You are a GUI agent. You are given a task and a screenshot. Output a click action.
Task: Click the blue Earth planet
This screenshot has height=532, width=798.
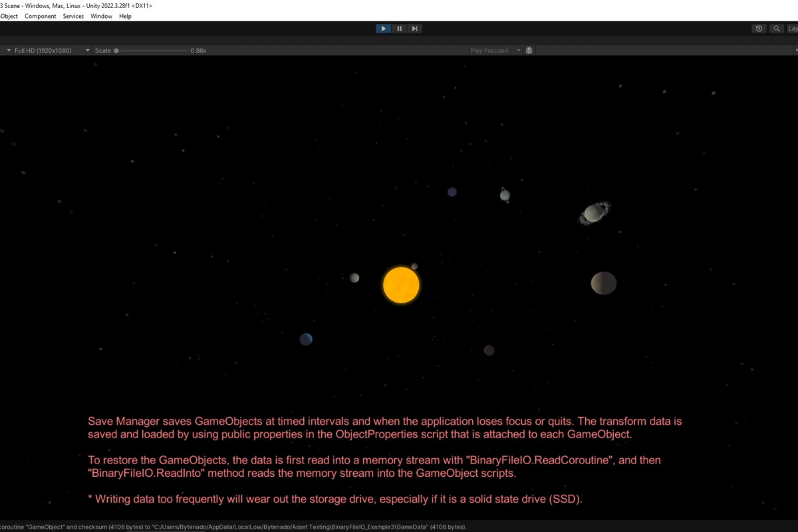306,339
